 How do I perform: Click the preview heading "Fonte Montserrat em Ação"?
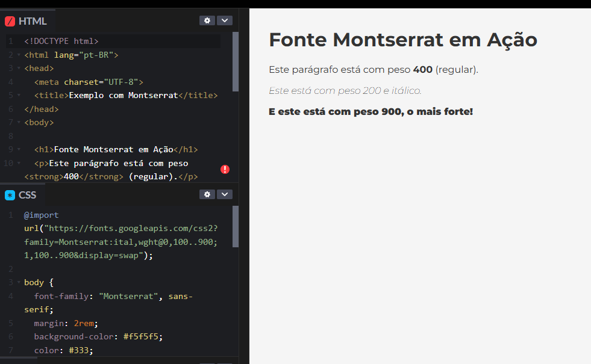[403, 40]
